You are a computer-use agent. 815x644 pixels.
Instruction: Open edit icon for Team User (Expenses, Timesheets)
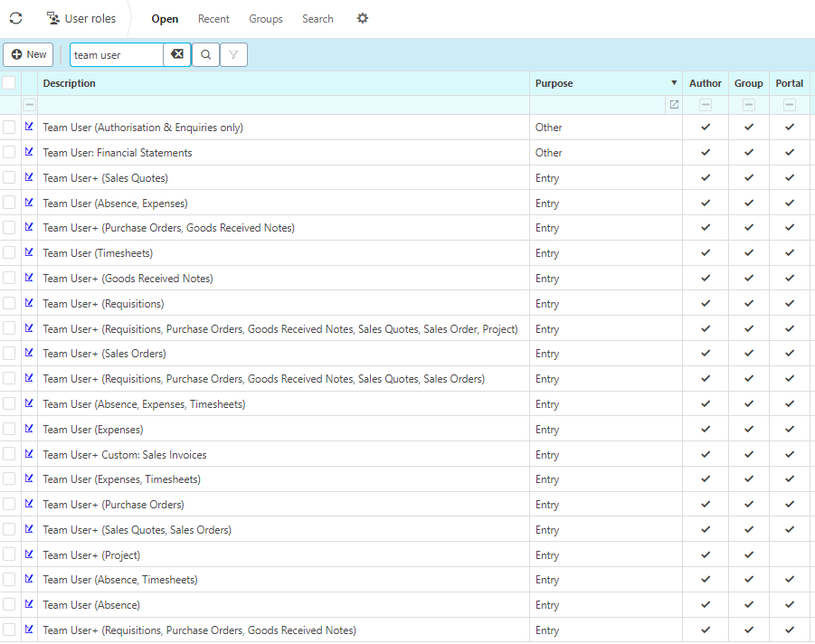click(29, 478)
